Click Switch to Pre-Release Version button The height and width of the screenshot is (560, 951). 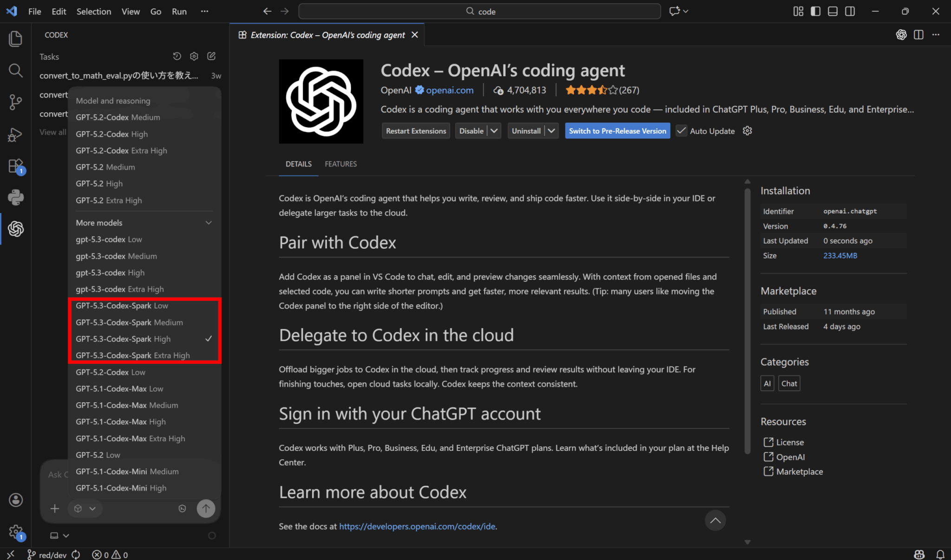[x=617, y=131]
